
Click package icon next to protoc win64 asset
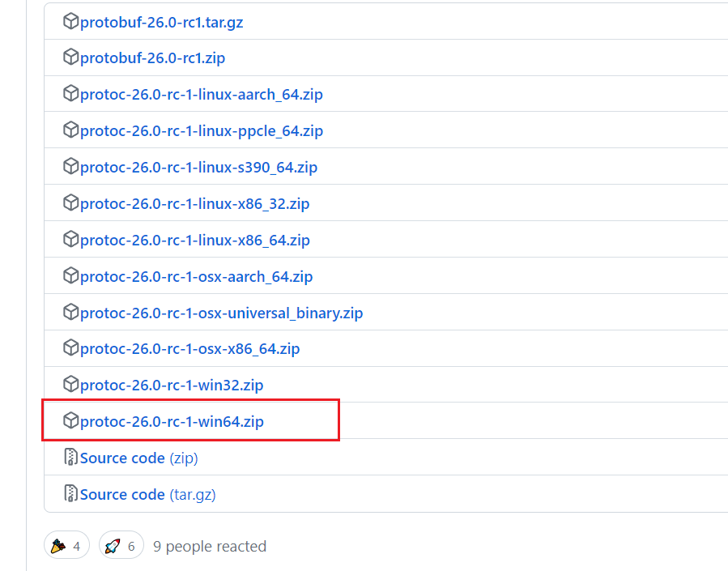[71, 421]
